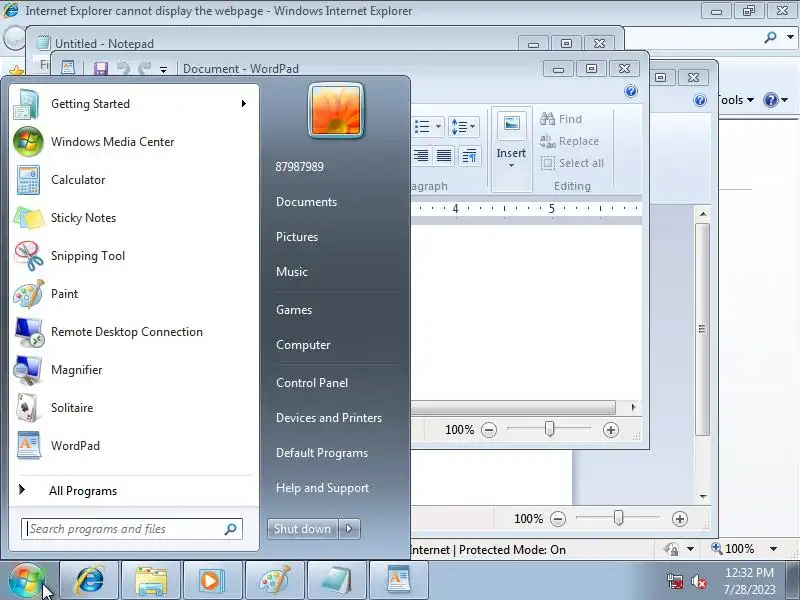The image size is (800, 600).
Task: Click the network status tray icon
Action: click(675, 581)
